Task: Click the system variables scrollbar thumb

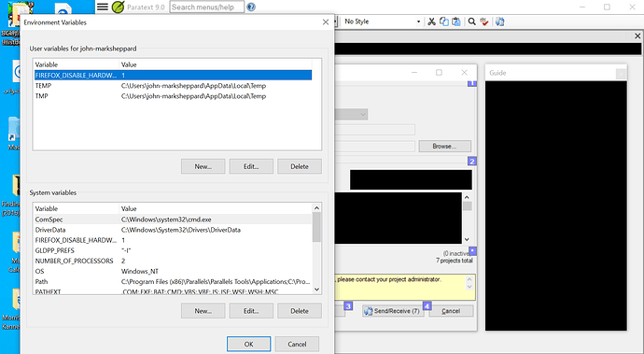Action: pyautogui.click(x=316, y=227)
